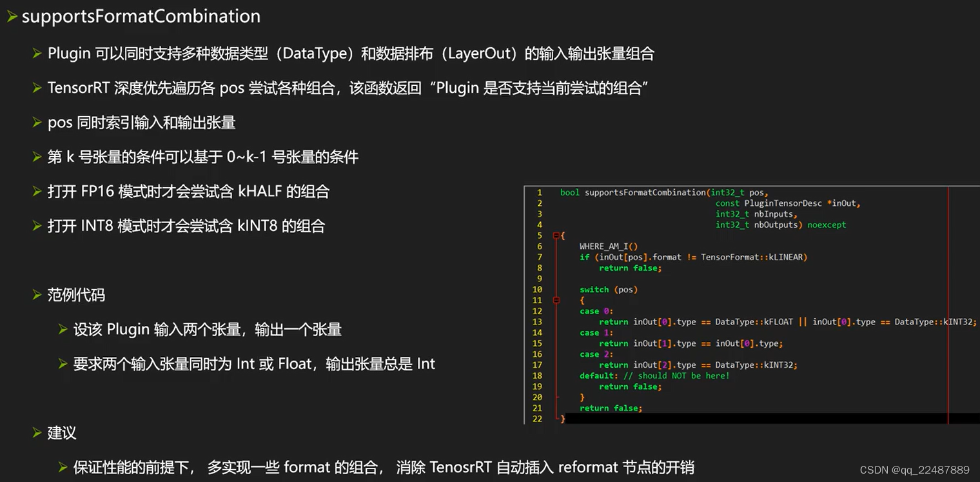Viewport: 980px width, 482px height.
Task: Click the 'case 0:' label
Action: [596, 311]
